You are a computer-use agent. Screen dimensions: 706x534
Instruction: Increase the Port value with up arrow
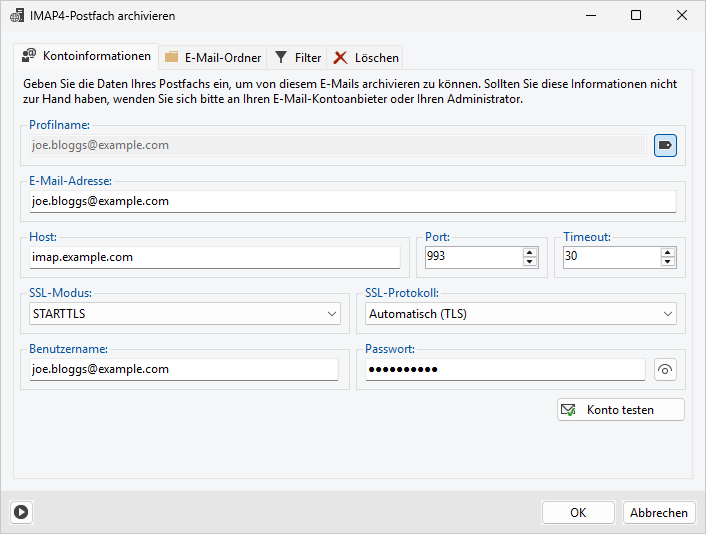tap(530, 252)
